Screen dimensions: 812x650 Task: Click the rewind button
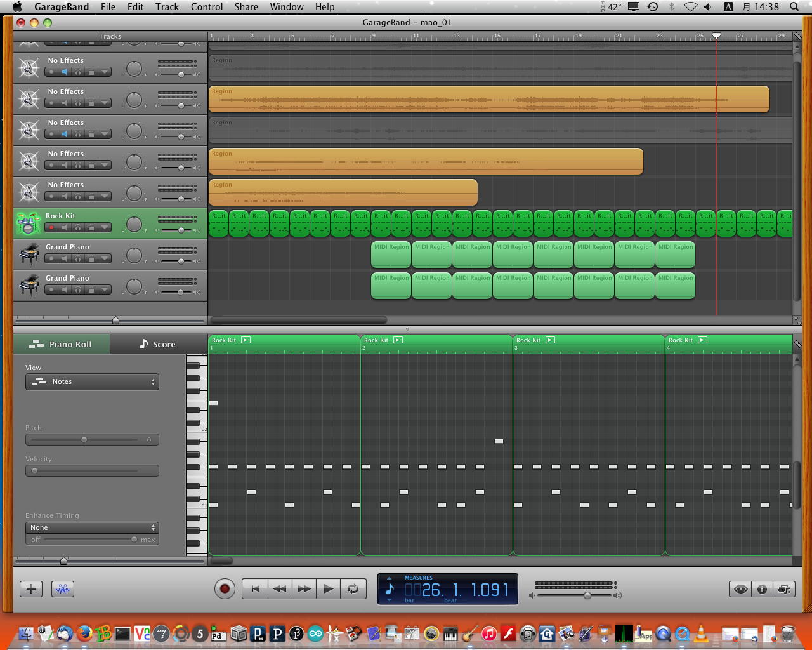coord(280,589)
